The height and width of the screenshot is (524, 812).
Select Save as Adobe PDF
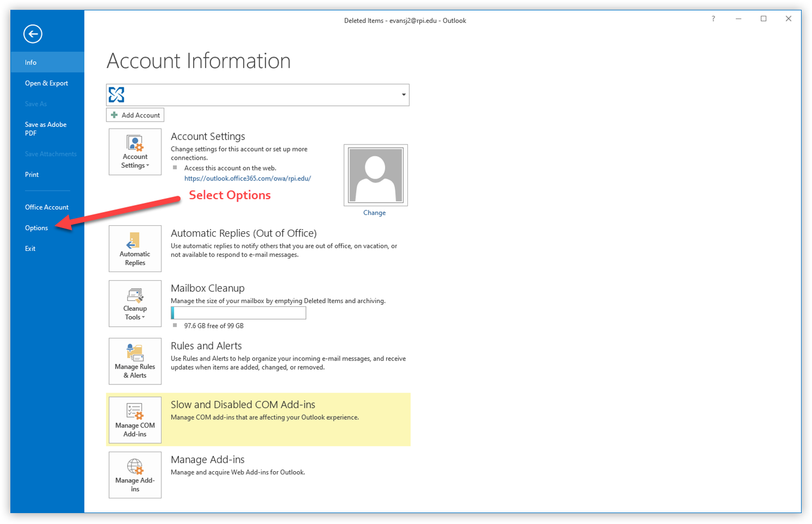coord(46,129)
